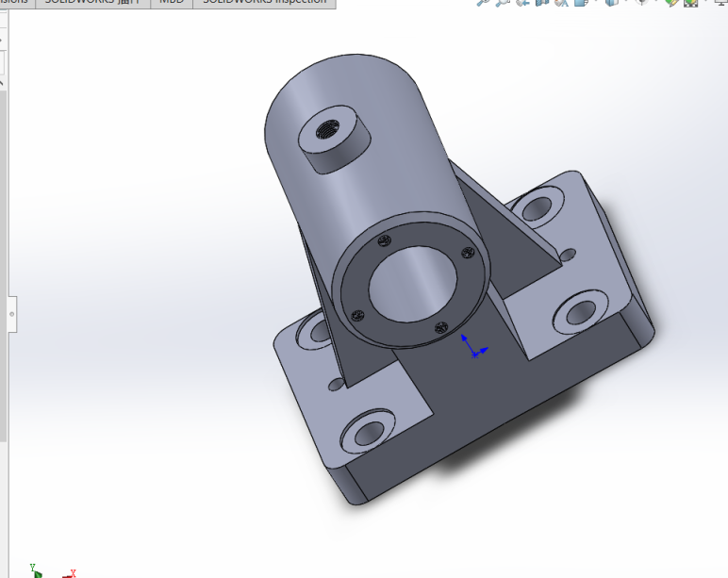Select the small pin hole beside right rib

(x=569, y=255)
